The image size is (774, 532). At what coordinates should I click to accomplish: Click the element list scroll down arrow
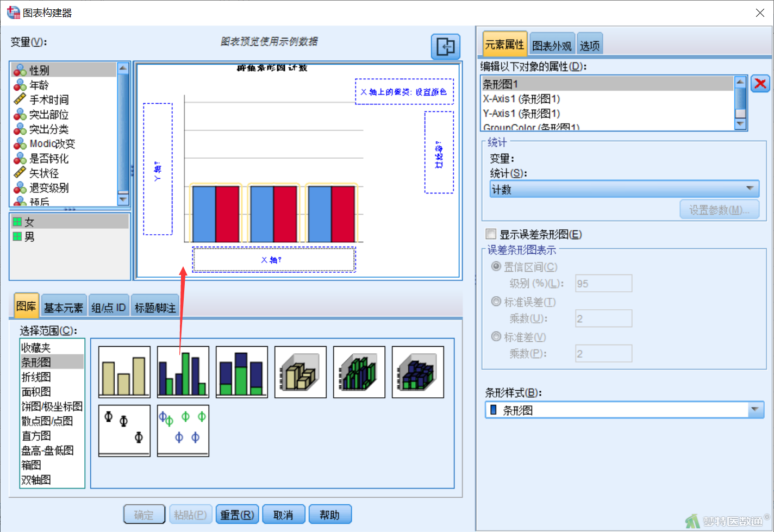pyautogui.click(x=740, y=124)
